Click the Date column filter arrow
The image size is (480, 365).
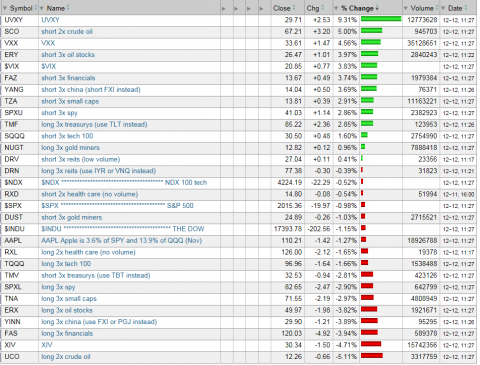[x=443, y=8]
